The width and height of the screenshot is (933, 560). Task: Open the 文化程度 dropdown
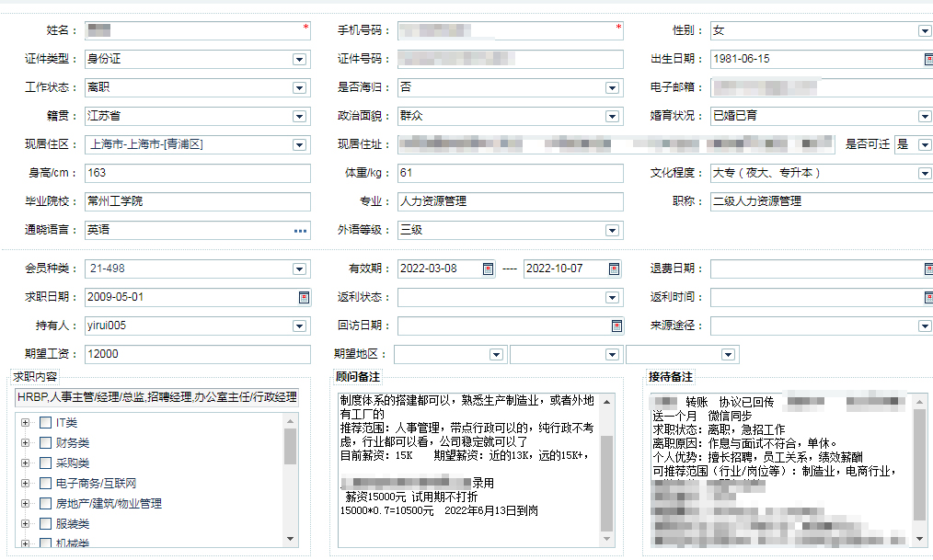925,174
